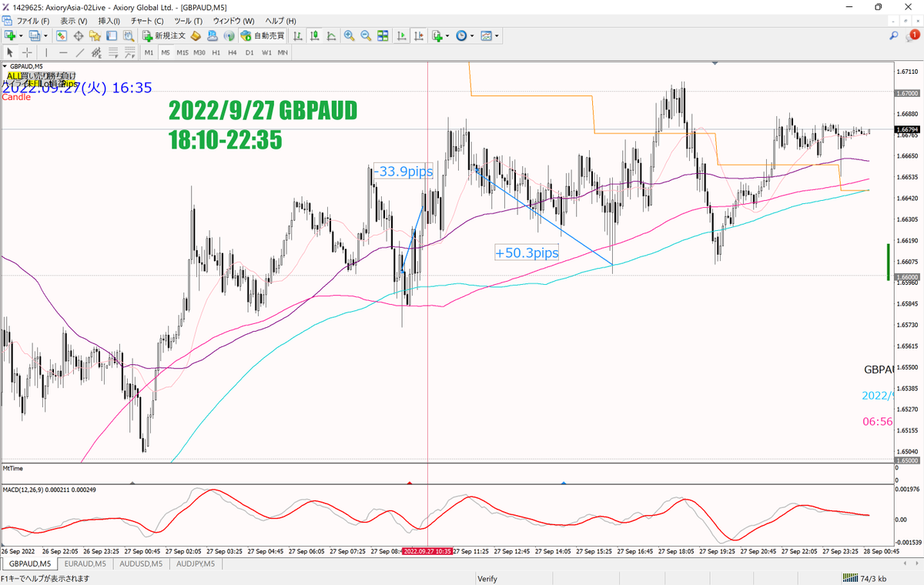Select the horizontal line drawing tool
924x585 pixels.
63,52
